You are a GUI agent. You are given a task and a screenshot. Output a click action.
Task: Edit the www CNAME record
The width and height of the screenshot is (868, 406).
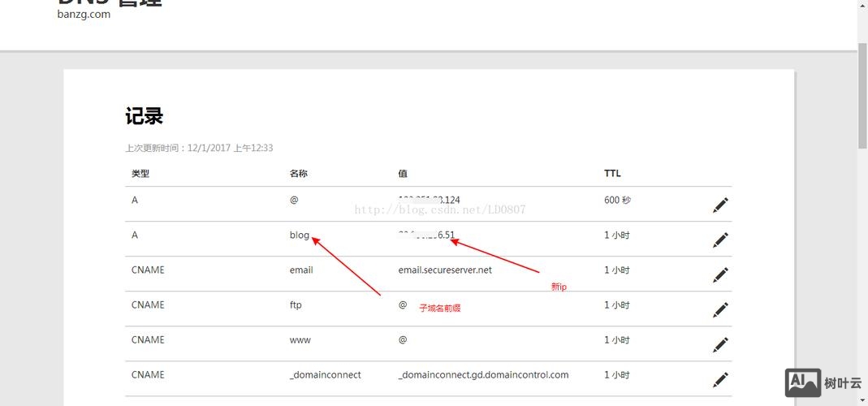pos(720,345)
